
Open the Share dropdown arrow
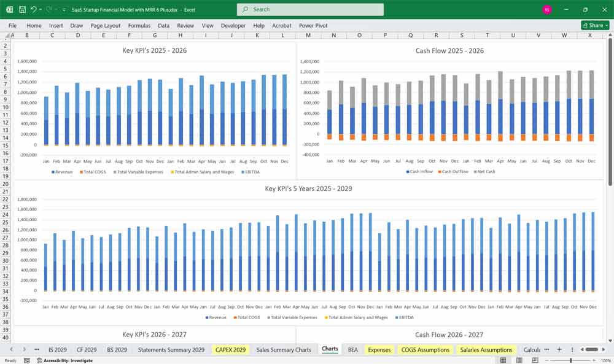click(x=606, y=25)
